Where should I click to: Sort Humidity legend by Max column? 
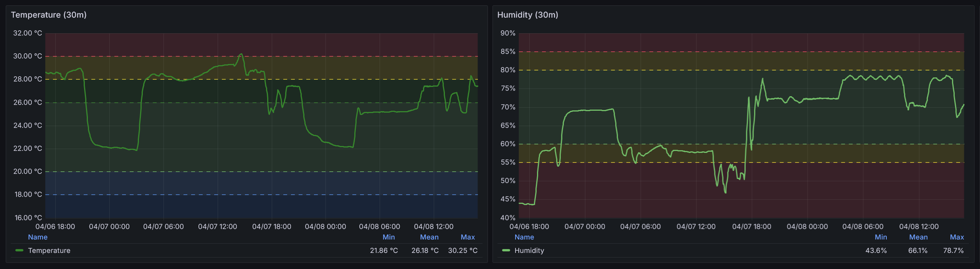957,237
